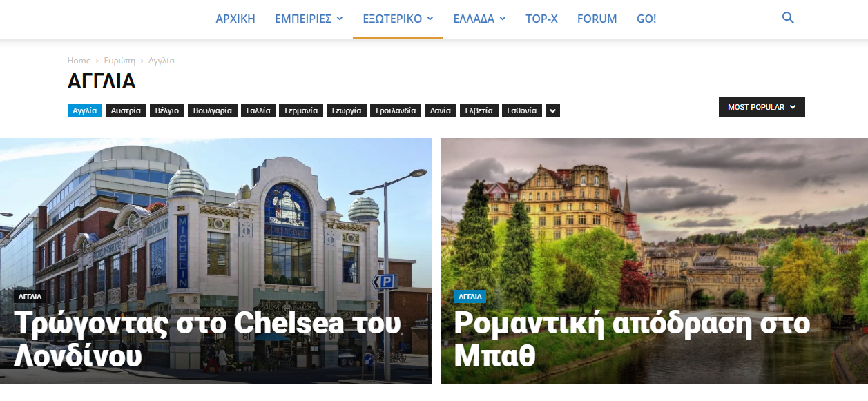Open the TOP-X menu item
868x401 pixels.
(541, 19)
